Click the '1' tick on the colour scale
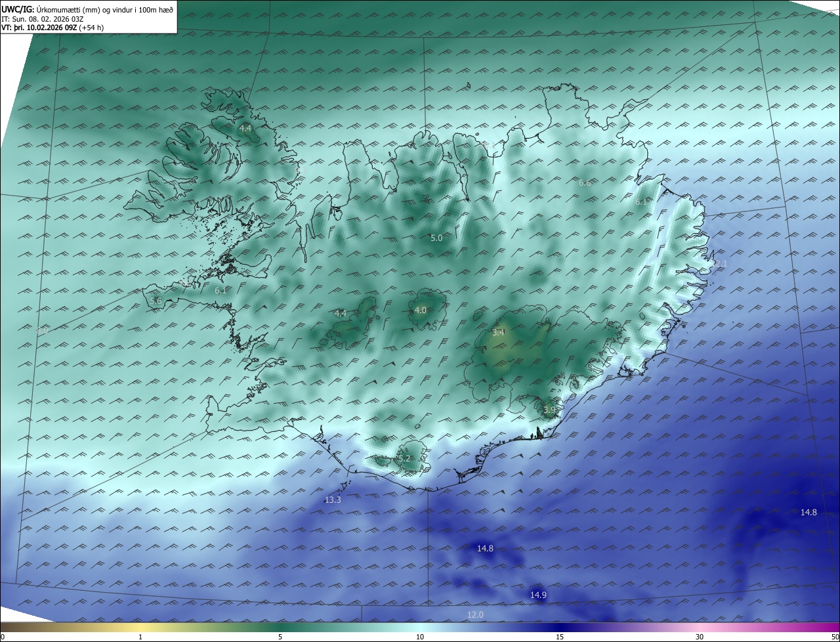The height and width of the screenshot is (642, 840). [x=140, y=637]
